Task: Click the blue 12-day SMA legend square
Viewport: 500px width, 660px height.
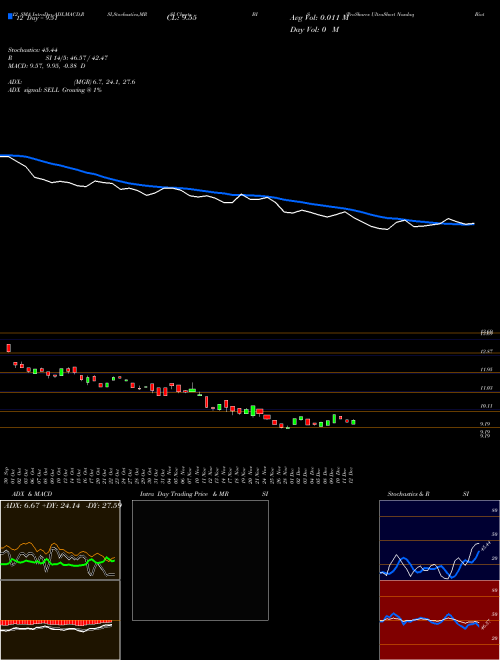Action: (10, 17)
